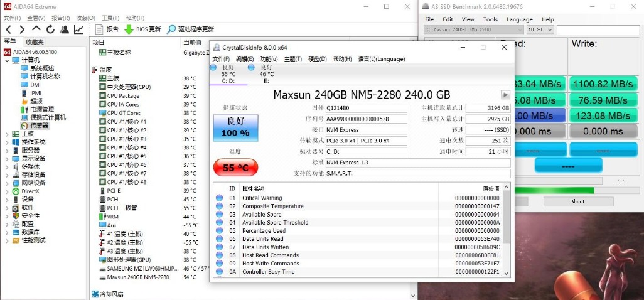
Task: Select 多媒体 speaker icon in tree
Action: [16, 166]
